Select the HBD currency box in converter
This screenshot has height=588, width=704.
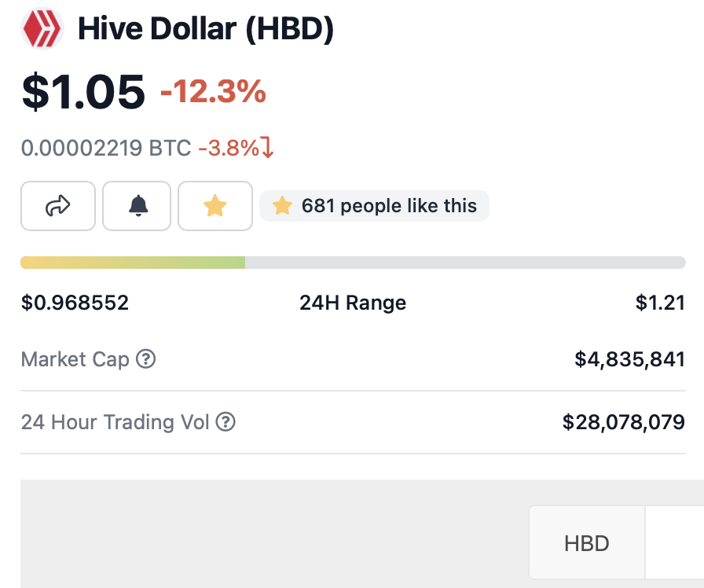pyautogui.click(x=587, y=543)
